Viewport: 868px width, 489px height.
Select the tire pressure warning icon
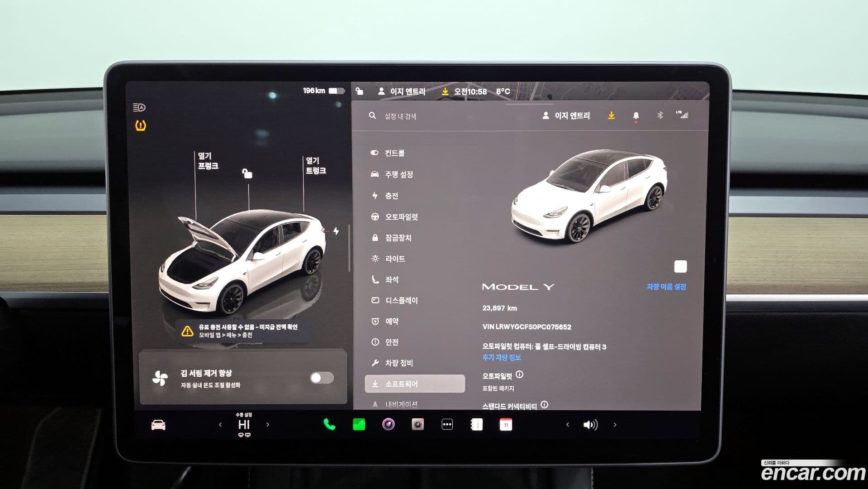point(140,126)
